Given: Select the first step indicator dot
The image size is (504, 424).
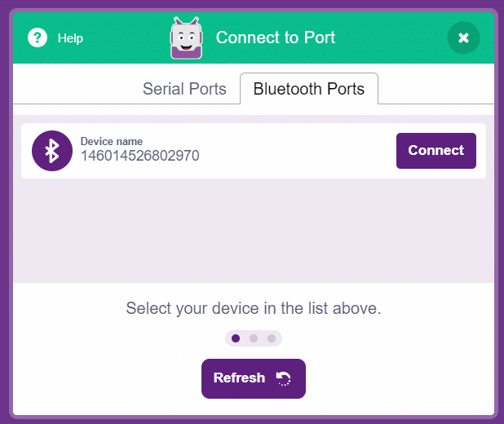Looking at the screenshot, I should point(236,338).
